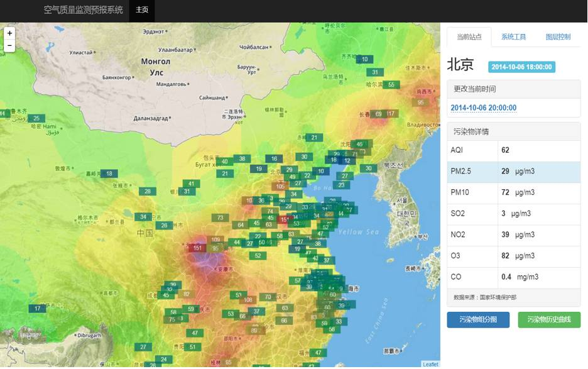Screen dimensions: 588x369
Task: Click the 北京 station name heading
Action: click(x=460, y=64)
